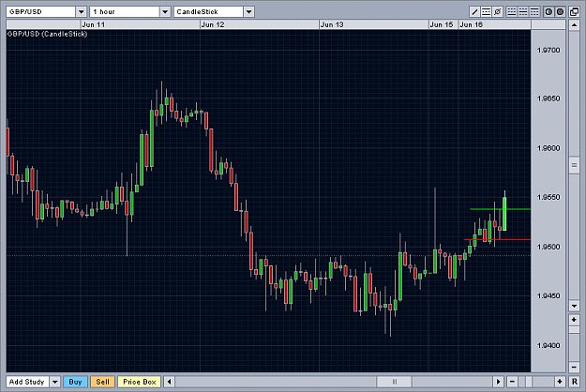Click the 1 hour interval field
The image size is (586, 392).
point(125,12)
